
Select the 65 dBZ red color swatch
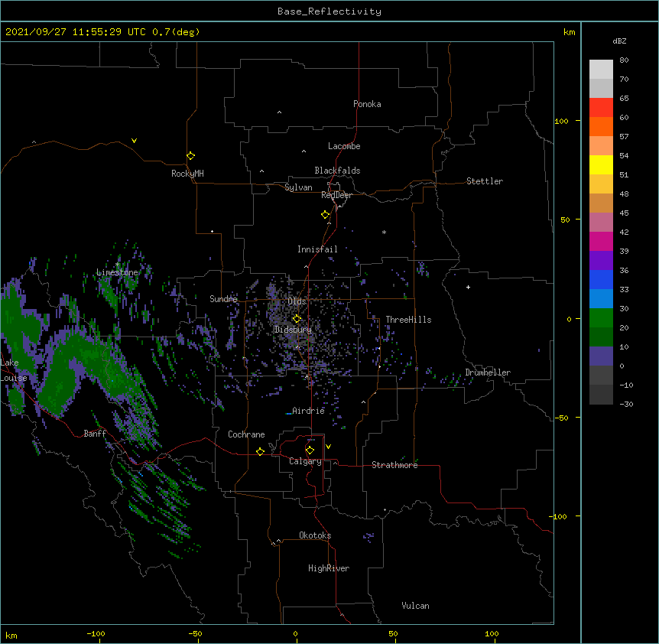tap(601, 107)
